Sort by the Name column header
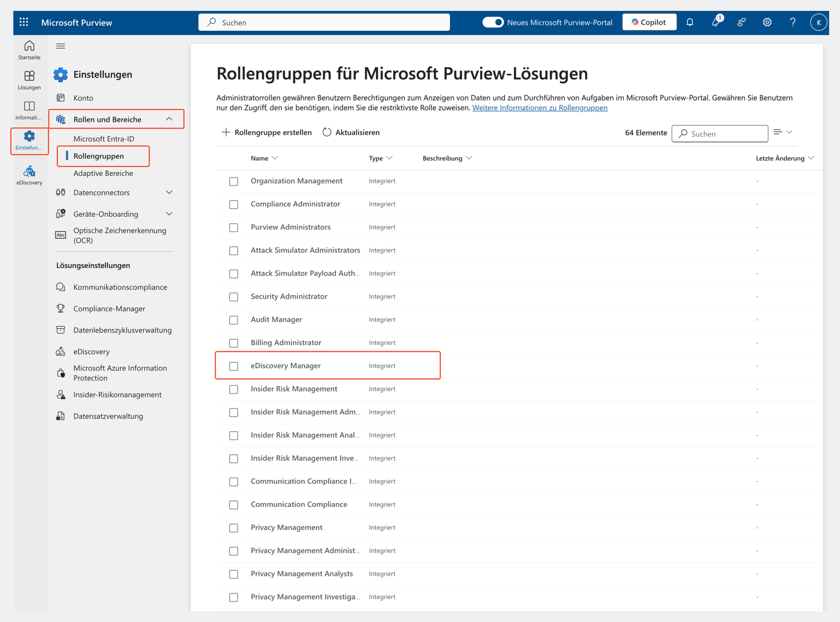Viewport: 840px width, 622px height. pos(264,158)
